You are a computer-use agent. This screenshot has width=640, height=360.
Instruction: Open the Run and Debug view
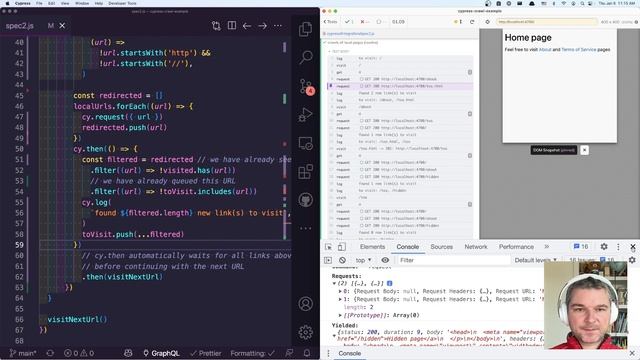305,115
